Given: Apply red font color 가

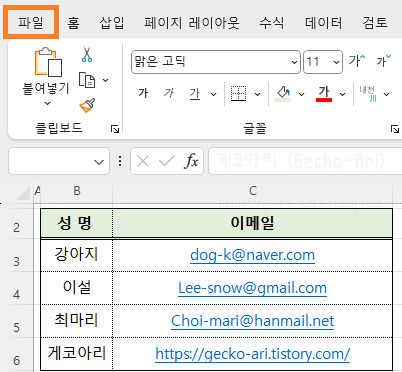Looking at the screenshot, I should click(324, 94).
